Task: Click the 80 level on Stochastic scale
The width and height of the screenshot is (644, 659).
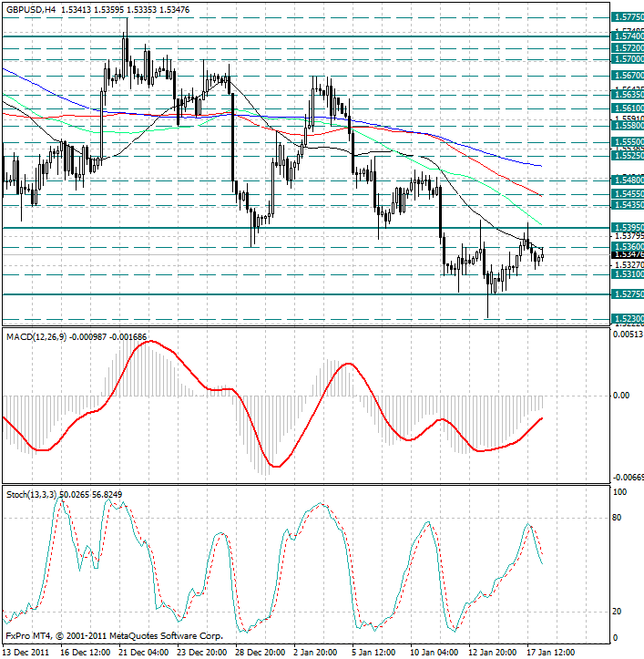Action: [x=617, y=518]
